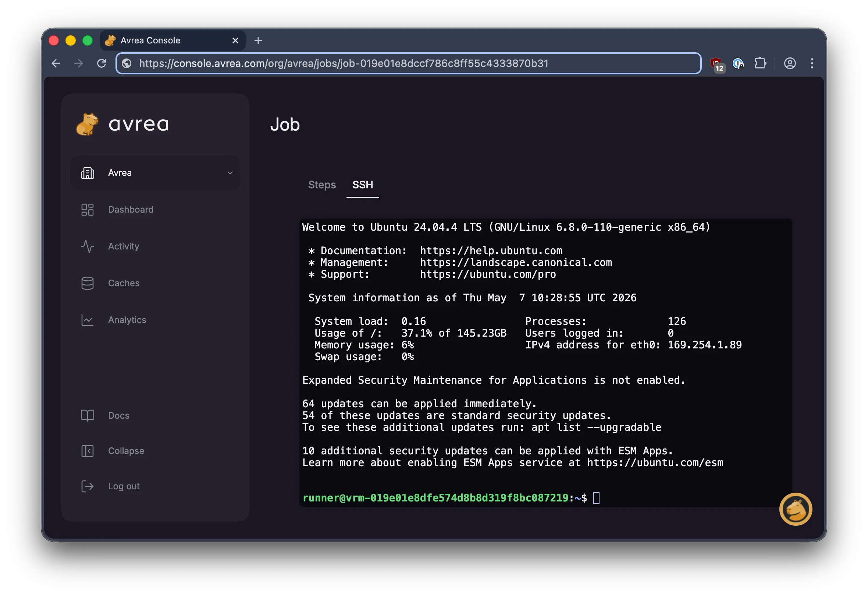Open the floating capybara chat button
This screenshot has height=596, width=868.
pyautogui.click(x=796, y=509)
